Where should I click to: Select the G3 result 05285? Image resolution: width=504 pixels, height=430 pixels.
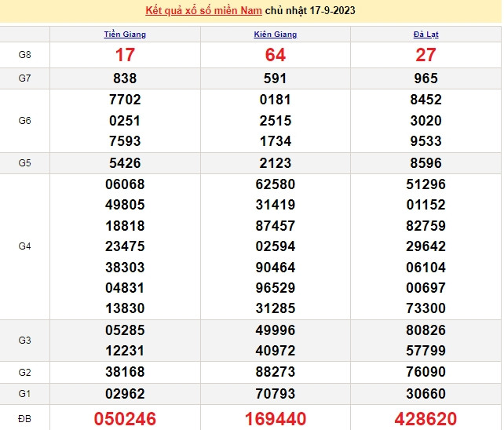click(125, 330)
